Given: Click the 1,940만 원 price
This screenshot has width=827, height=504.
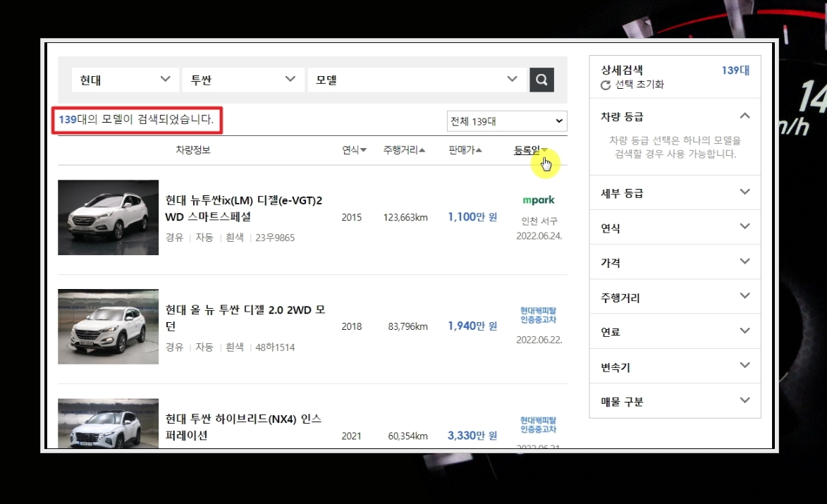Looking at the screenshot, I should (x=472, y=326).
